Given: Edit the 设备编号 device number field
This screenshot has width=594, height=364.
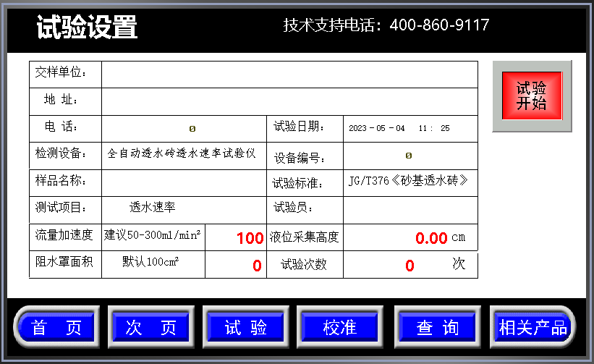Looking at the screenshot, I should pos(410,156).
